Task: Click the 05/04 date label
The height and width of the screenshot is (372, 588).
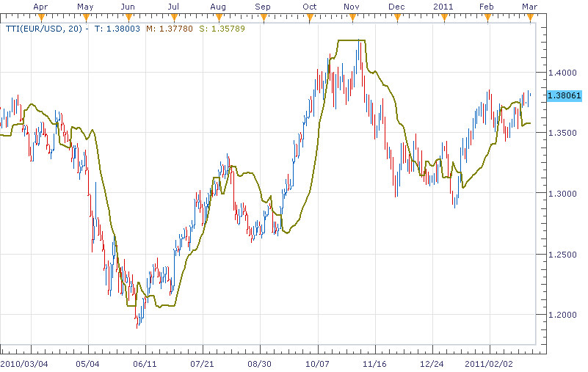Action: pyautogui.click(x=87, y=364)
